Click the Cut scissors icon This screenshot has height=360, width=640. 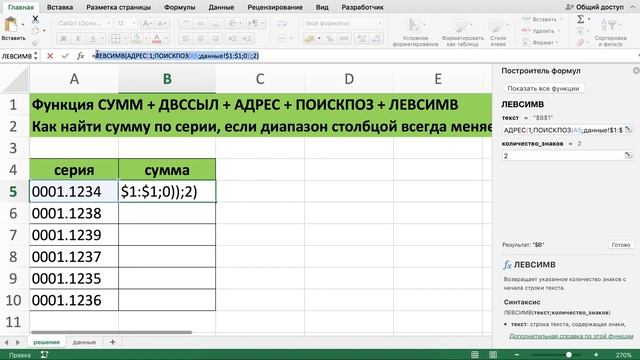(x=35, y=19)
